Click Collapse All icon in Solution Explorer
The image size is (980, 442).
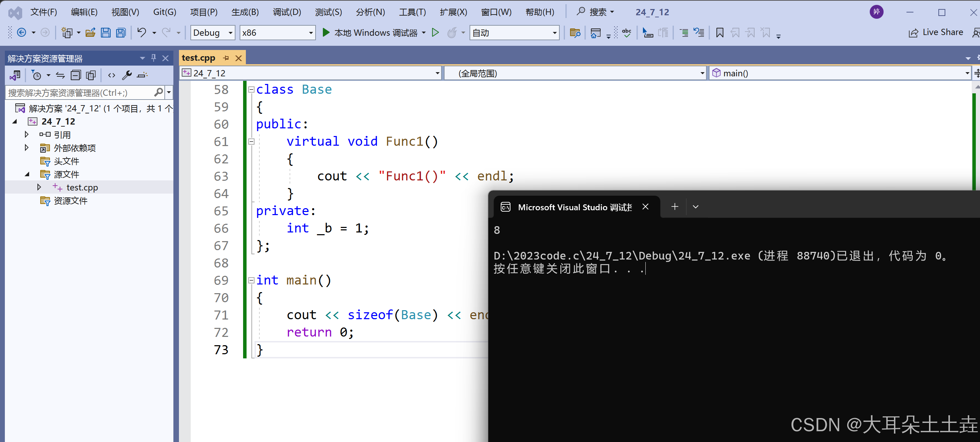click(x=76, y=75)
